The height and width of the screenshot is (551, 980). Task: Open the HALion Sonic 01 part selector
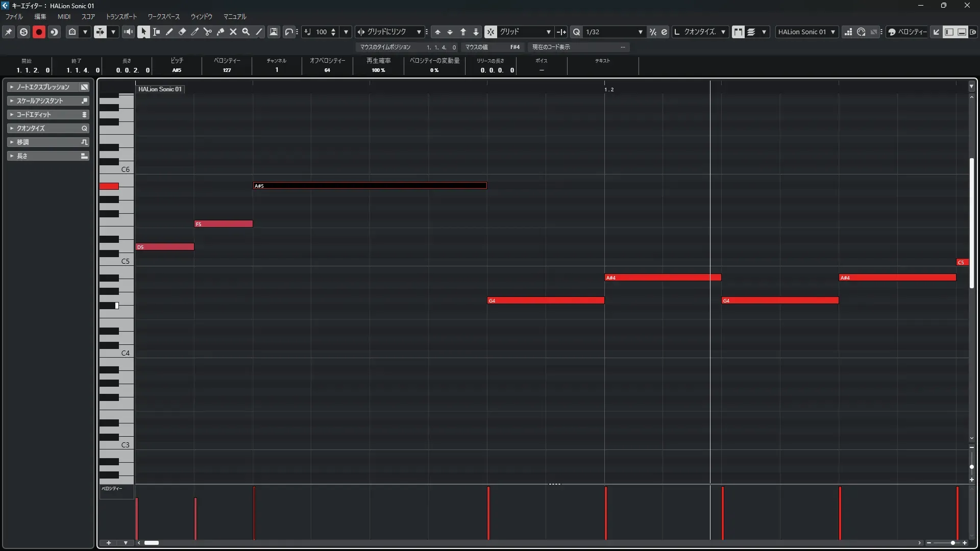click(x=806, y=32)
